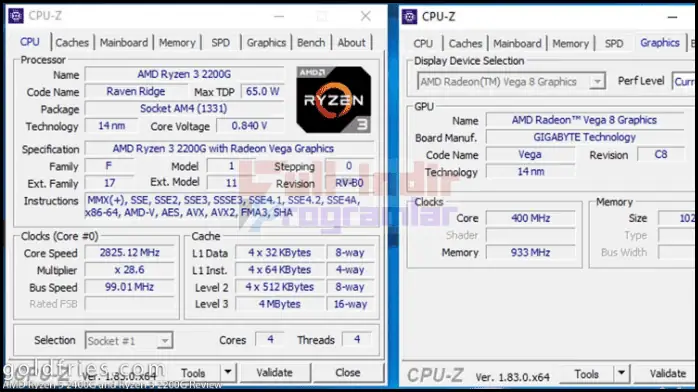This screenshot has width=698, height=392.
Task: Click the 4 x 512 KBytes Level 2 value
Action: coord(280,287)
